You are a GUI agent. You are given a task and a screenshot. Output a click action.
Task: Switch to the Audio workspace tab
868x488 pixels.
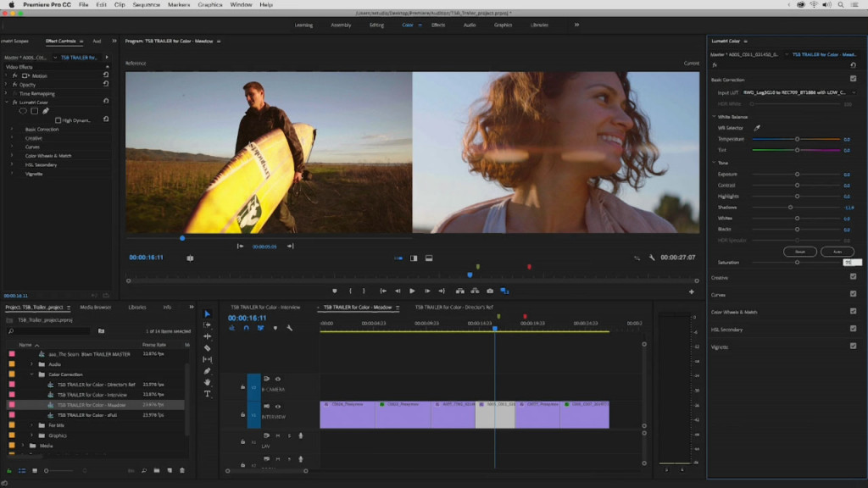[x=469, y=25]
